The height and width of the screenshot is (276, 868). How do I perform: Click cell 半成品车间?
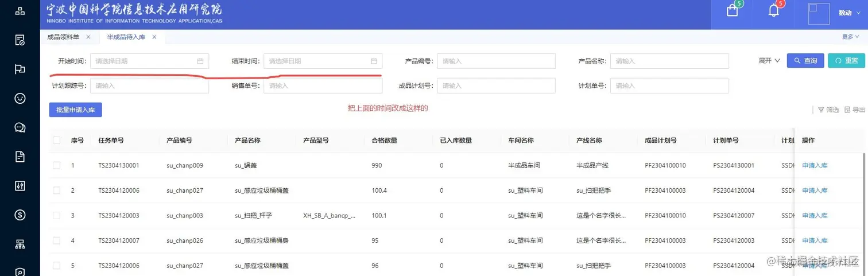coord(524,165)
